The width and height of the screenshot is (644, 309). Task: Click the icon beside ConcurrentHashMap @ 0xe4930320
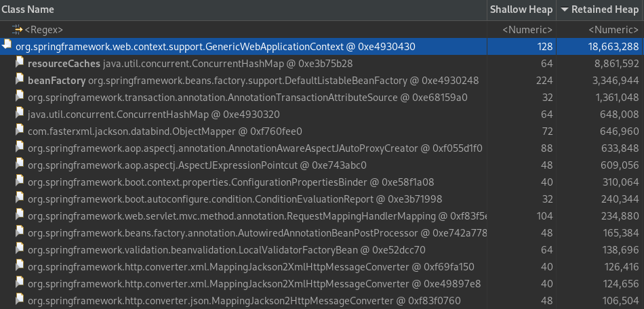[x=19, y=114]
